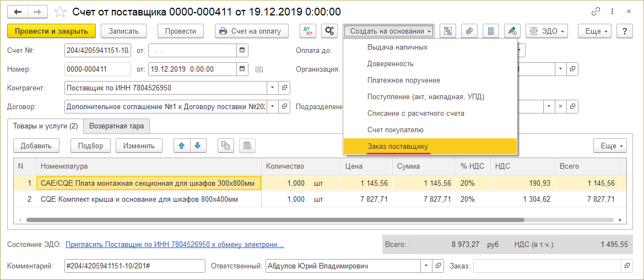Expand Подразделение dropdown arrow

point(549,106)
